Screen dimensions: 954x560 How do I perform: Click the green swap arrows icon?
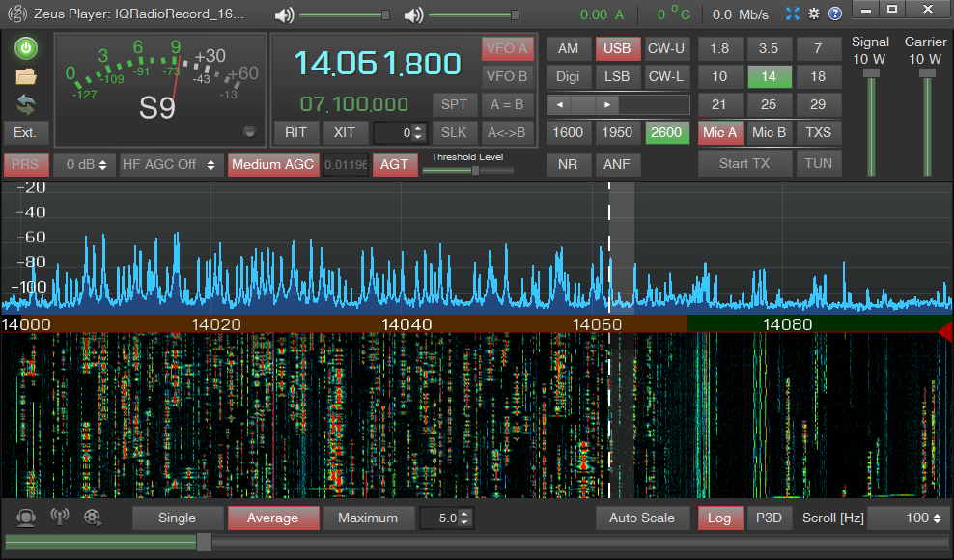coord(26,104)
